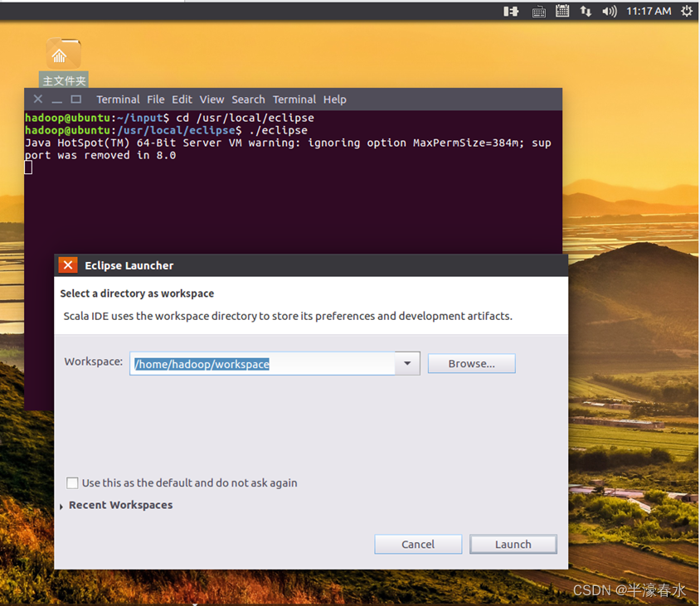The width and height of the screenshot is (700, 606).
Task: Open the home folder desktop icon
Action: [63, 54]
